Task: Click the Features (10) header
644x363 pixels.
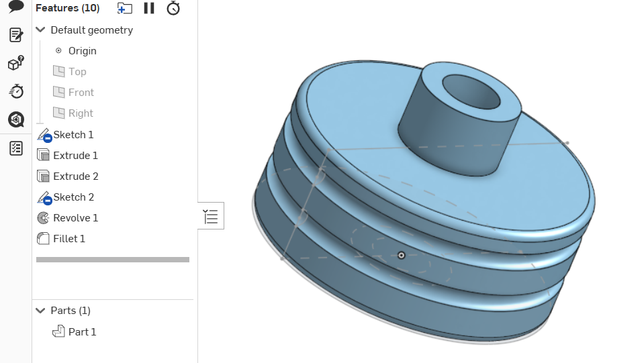Action: click(67, 8)
